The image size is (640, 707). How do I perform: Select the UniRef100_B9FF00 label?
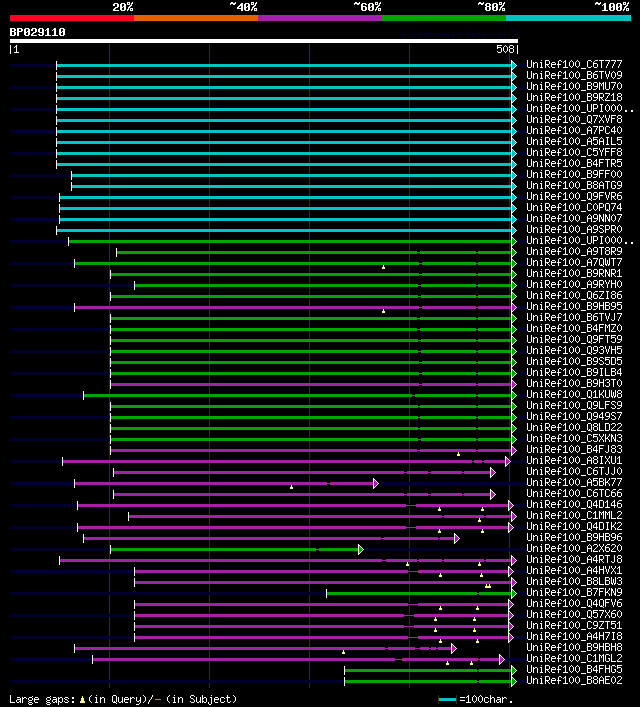pos(574,174)
